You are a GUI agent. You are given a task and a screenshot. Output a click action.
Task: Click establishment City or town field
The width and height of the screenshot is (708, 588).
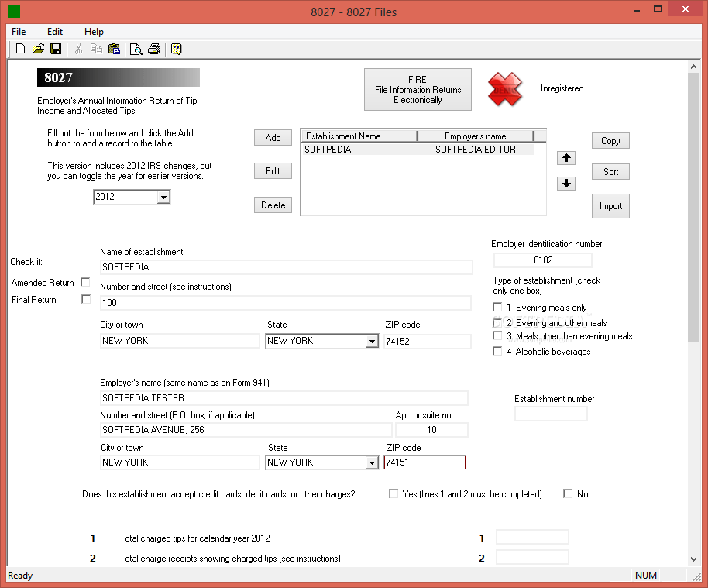pyautogui.click(x=180, y=341)
